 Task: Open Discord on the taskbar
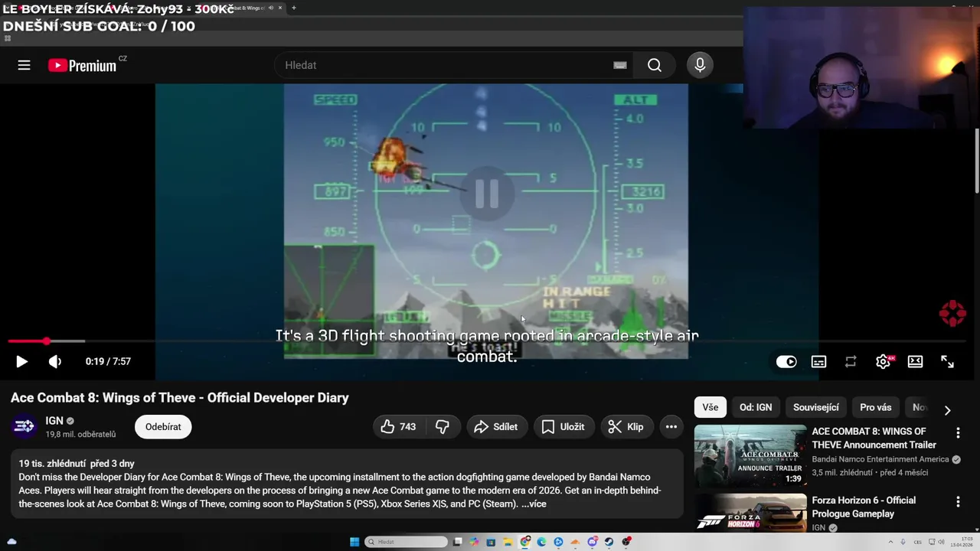(x=592, y=542)
